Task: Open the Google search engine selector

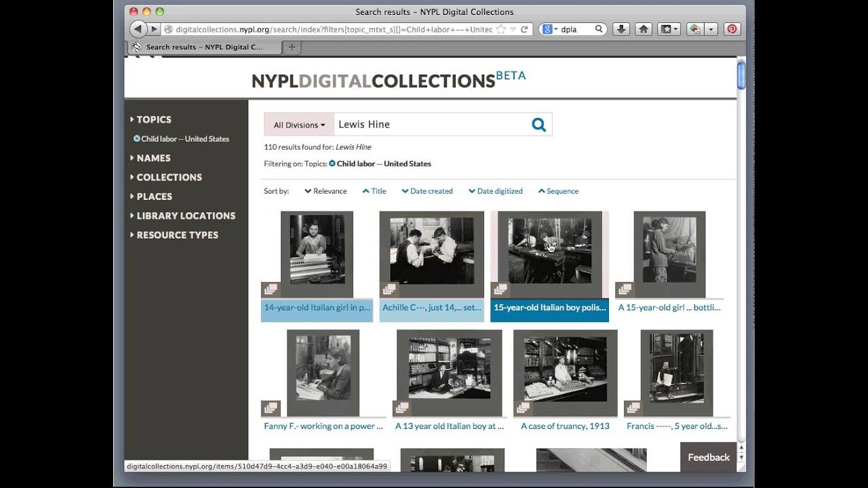Action: [550, 29]
